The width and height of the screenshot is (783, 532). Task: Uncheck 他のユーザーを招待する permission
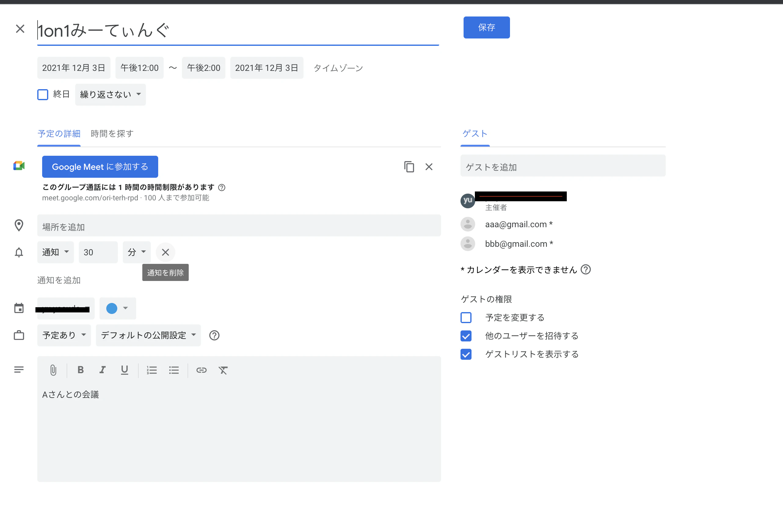tap(466, 336)
